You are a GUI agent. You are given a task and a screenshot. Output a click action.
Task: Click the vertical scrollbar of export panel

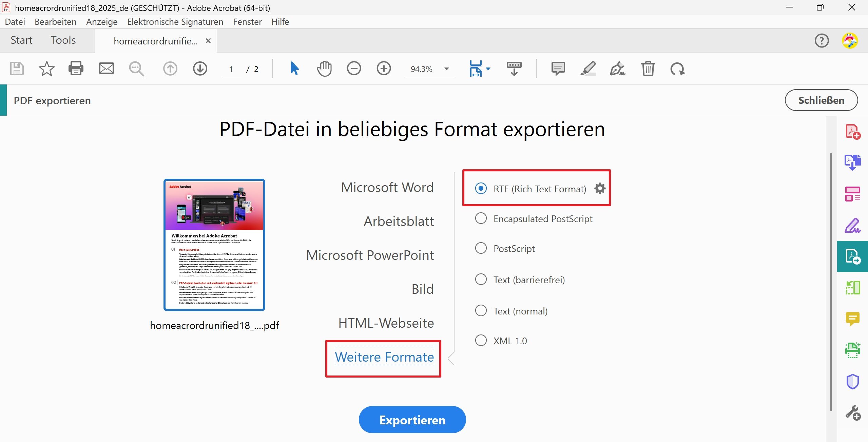831,282
